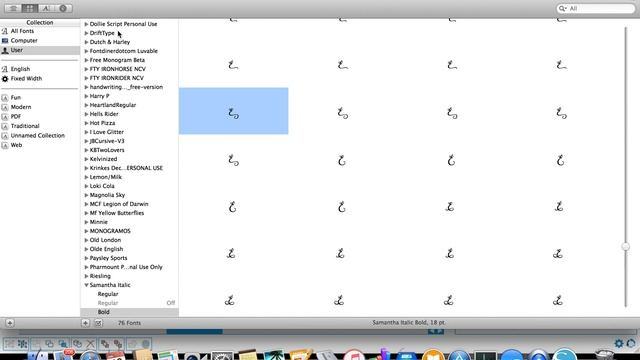Viewport: 640px width, 360px height.
Task: Select the Riesling font
Action: 100,276
